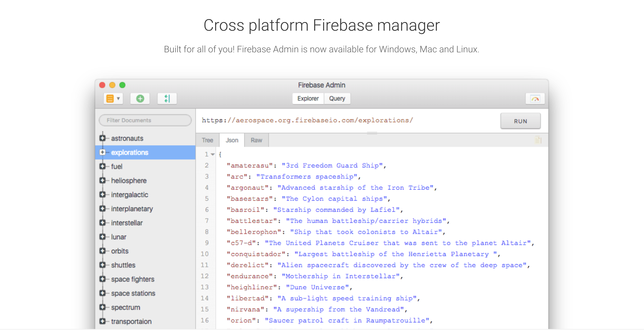Select the explorations item in the sidebar

(x=129, y=152)
